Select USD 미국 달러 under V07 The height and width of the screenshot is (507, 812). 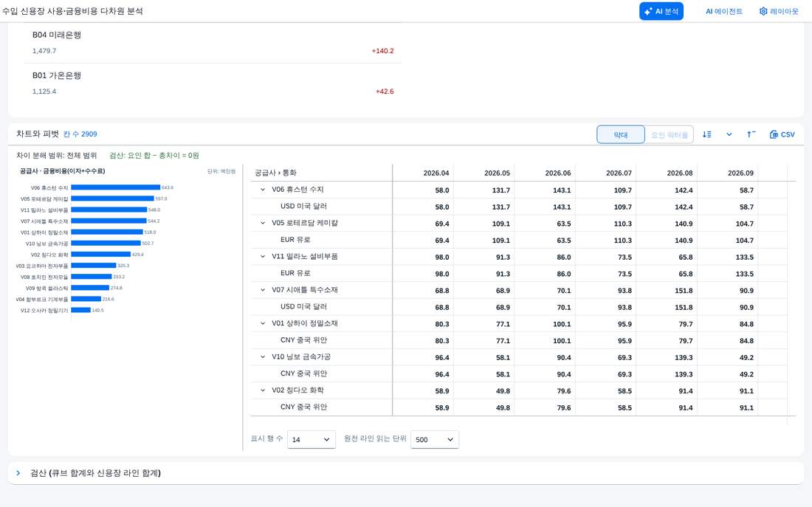303,306
